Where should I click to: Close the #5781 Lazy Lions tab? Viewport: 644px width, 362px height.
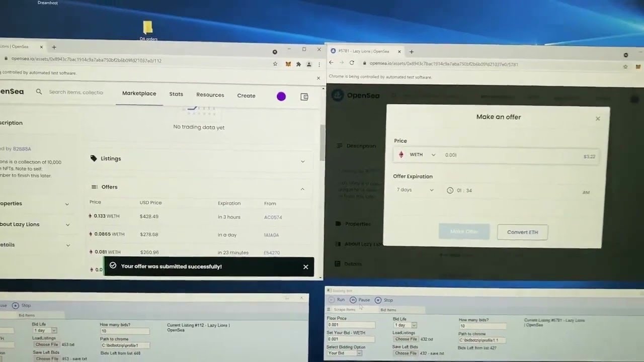click(x=399, y=51)
